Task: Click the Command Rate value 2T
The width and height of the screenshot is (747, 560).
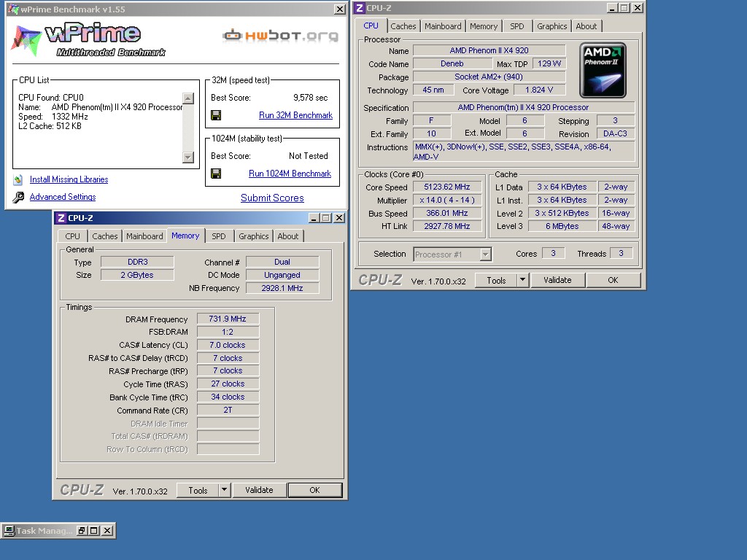Action: (x=228, y=410)
